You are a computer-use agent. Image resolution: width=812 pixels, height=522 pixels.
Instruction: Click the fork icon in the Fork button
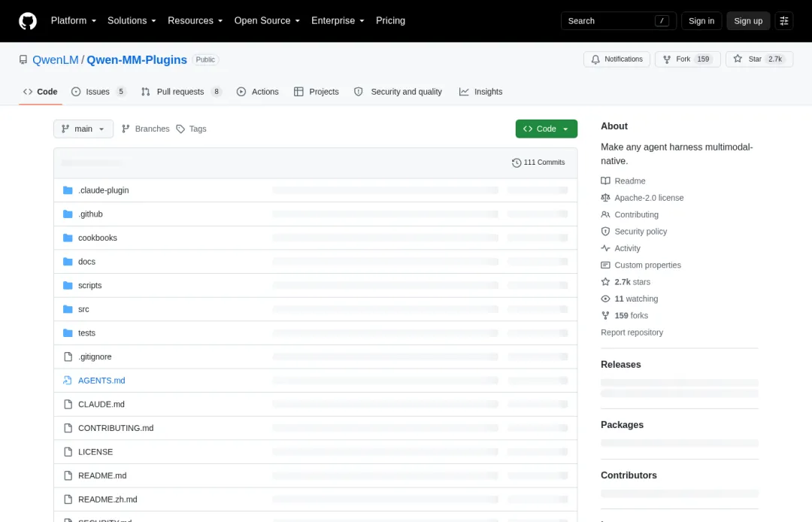(x=667, y=59)
